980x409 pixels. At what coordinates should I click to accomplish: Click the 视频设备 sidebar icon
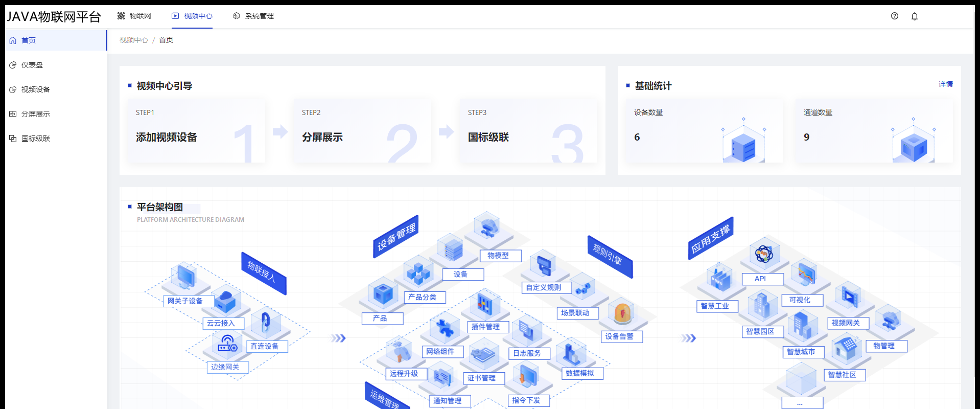pos(13,89)
